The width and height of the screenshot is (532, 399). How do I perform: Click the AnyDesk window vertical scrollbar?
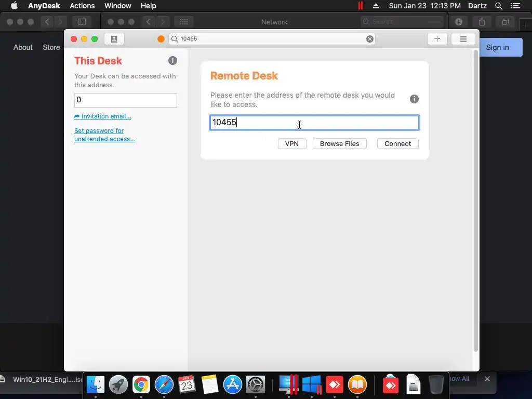click(476, 201)
